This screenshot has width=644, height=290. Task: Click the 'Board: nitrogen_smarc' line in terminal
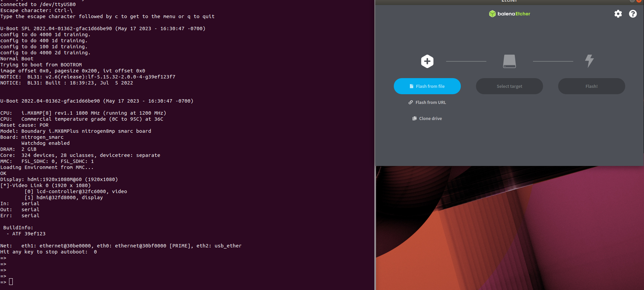pyautogui.click(x=32, y=137)
